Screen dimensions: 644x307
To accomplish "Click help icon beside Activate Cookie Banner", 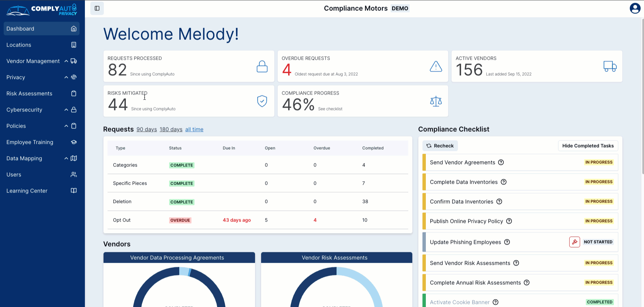I will click(x=496, y=302).
